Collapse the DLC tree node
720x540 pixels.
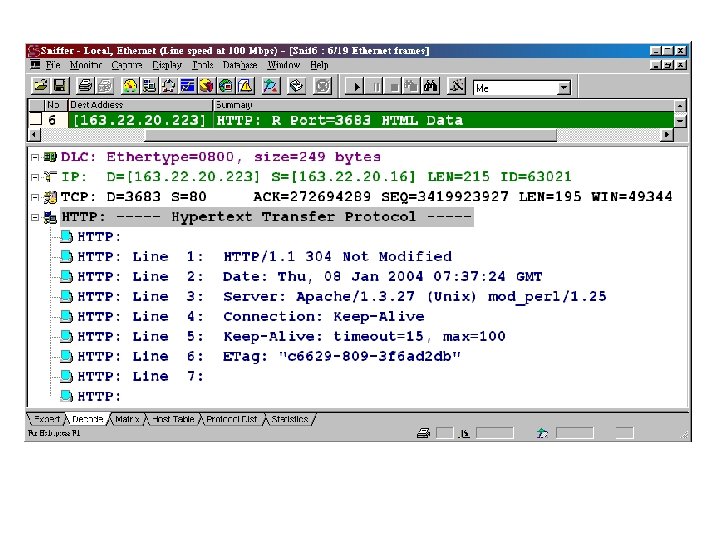click(35, 158)
